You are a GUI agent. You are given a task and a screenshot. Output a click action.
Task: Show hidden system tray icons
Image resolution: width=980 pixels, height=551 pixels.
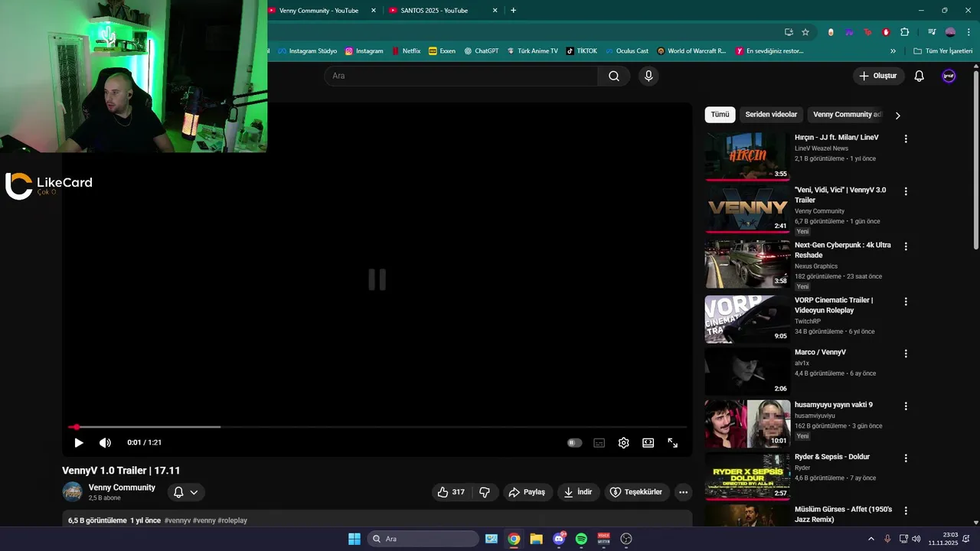click(871, 539)
